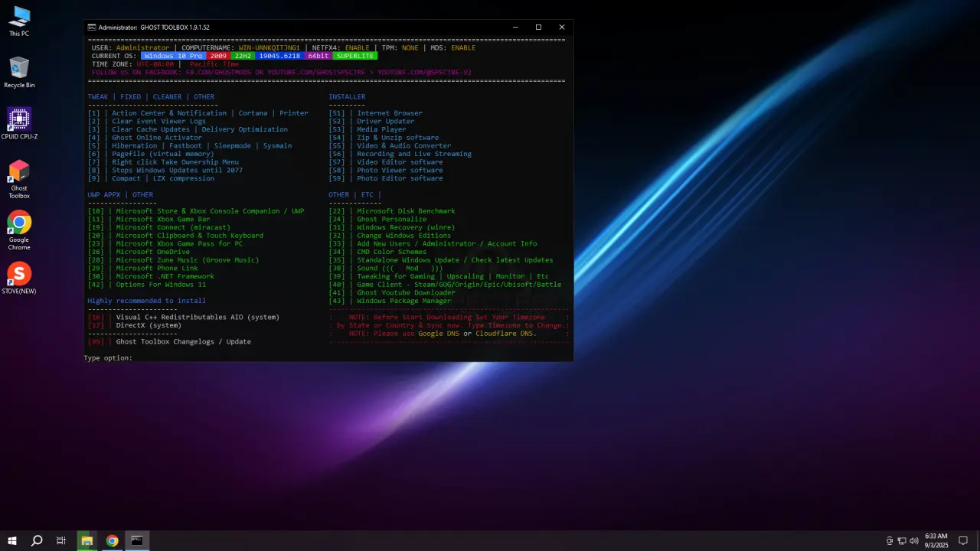Click the 'Windows 10 Pro' OS badge
The height and width of the screenshot is (551, 980).
173,56
